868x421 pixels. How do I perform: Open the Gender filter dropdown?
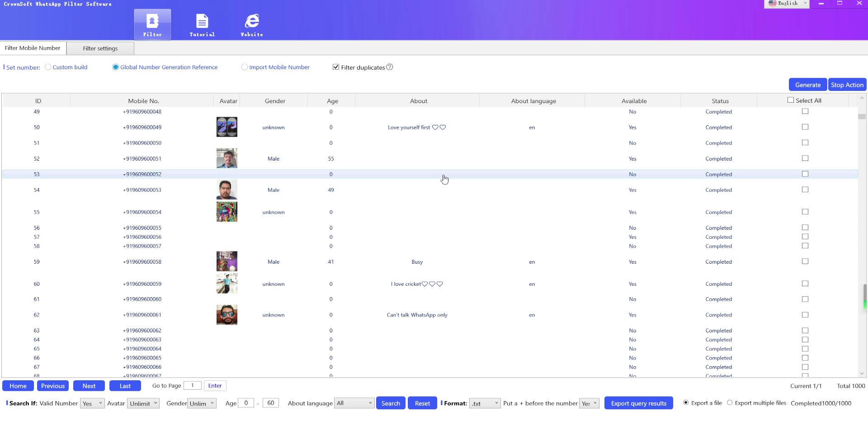[202, 403]
